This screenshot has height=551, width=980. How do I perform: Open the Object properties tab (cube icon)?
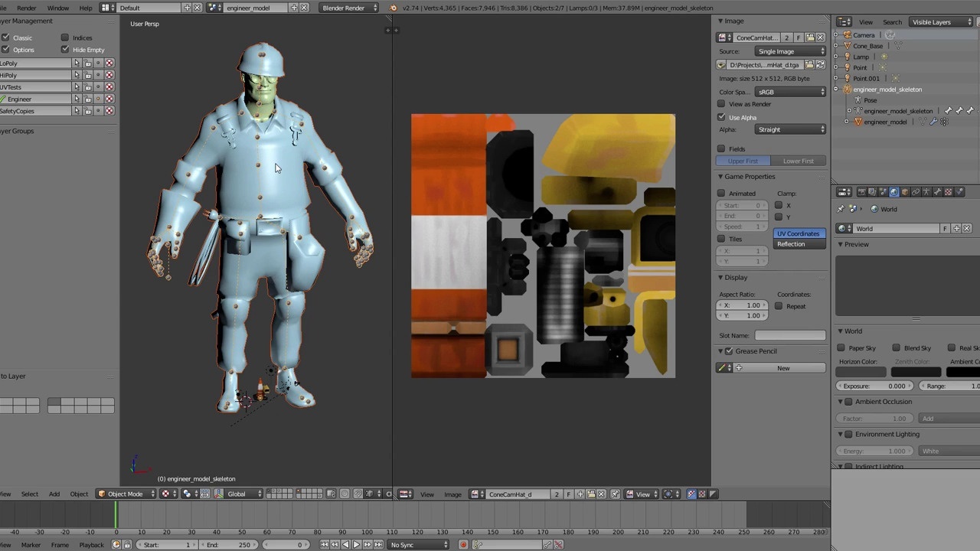pos(904,191)
